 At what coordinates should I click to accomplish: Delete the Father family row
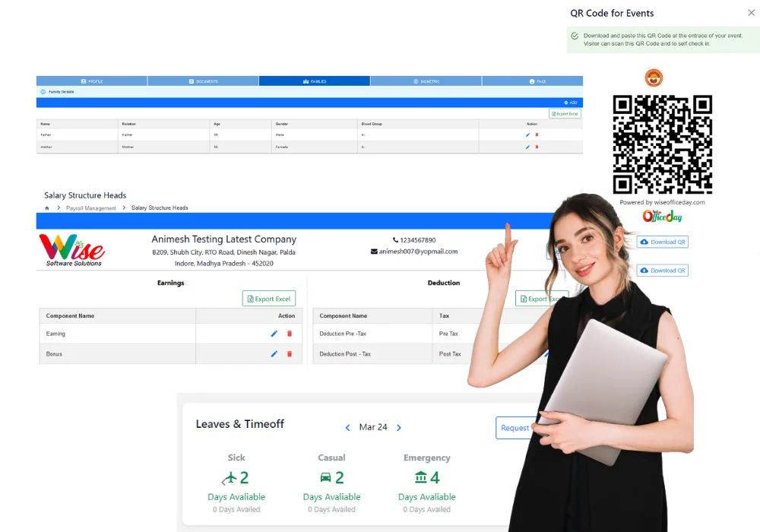(537, 135)
